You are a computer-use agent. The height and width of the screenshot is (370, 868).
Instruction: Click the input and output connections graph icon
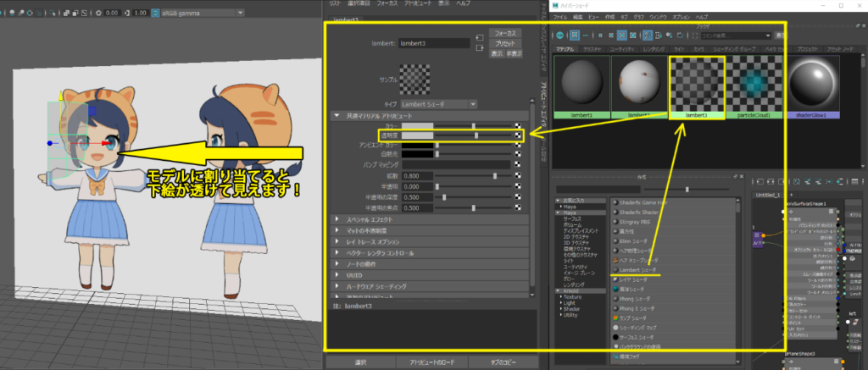pyautogui.click(x=771, y=181)
